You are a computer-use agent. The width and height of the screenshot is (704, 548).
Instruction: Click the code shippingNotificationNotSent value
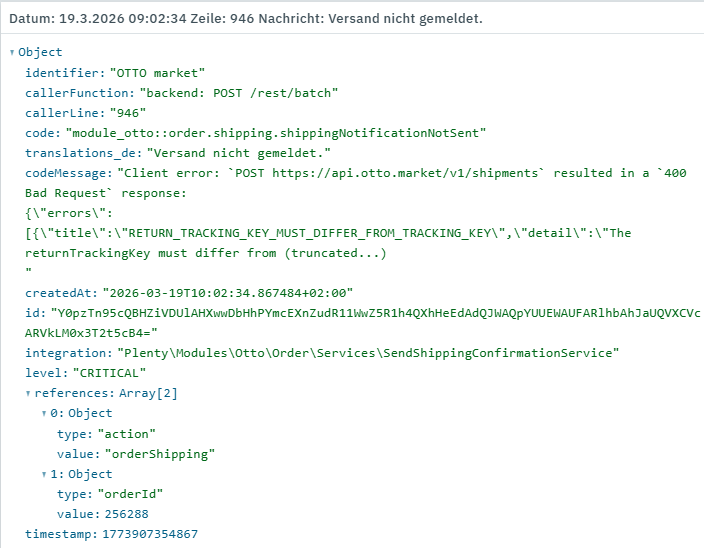[276, 132]
